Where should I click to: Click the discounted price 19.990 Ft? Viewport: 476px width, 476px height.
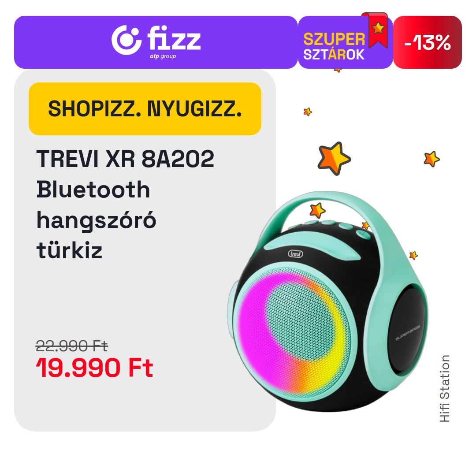pos(94,368)
